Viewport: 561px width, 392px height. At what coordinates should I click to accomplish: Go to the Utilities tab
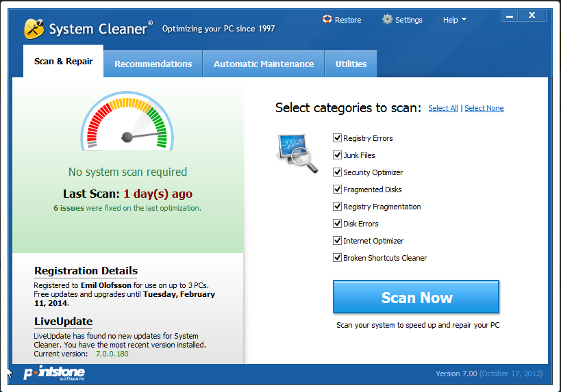(351, 64)
